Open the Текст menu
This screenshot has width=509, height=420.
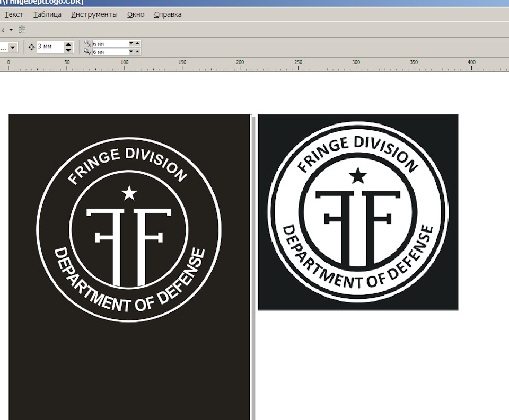click(14, 14)
